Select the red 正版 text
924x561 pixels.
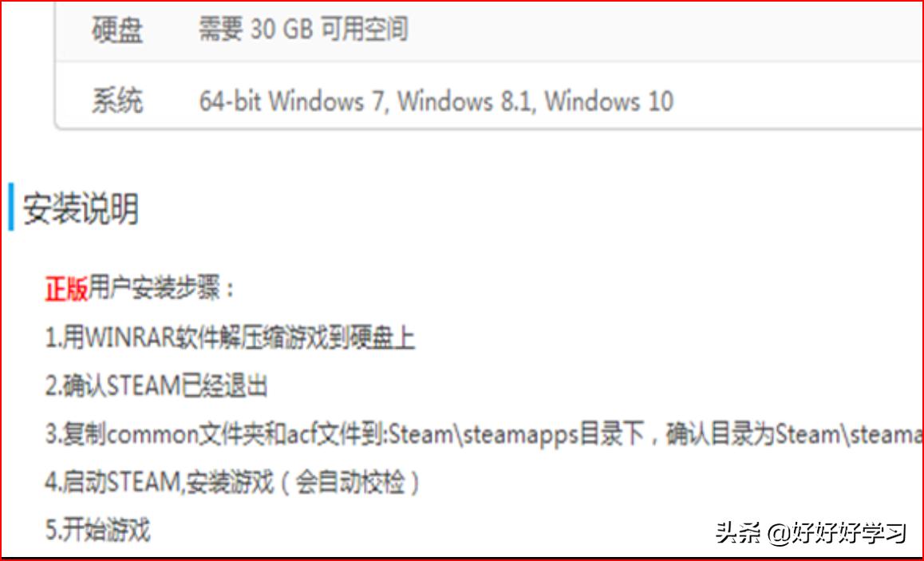[x=66, y=290]
